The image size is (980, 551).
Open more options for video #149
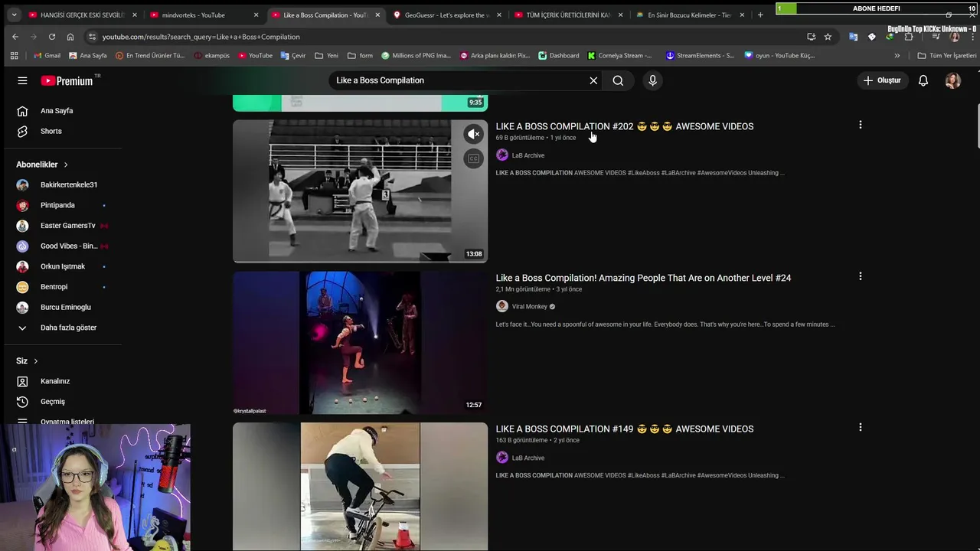[x=860, y=428]
